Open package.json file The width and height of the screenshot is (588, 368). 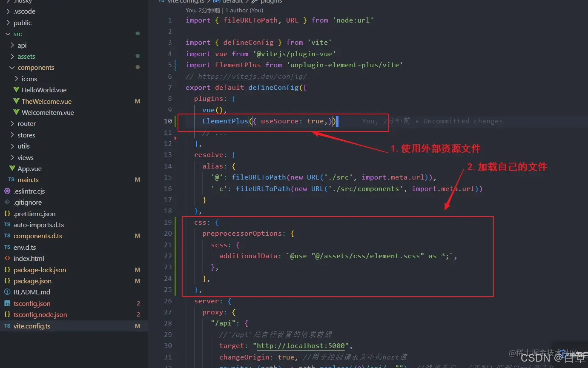tap(32, 281)
